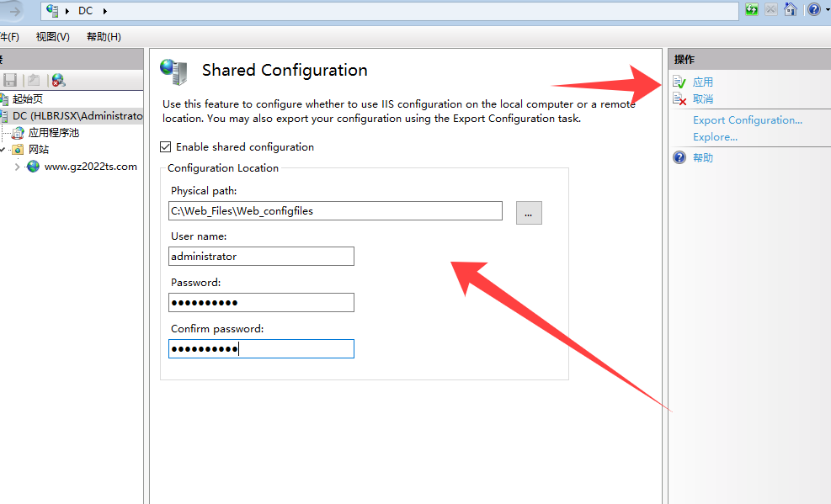Click the Explore... link

pos(715,137)
